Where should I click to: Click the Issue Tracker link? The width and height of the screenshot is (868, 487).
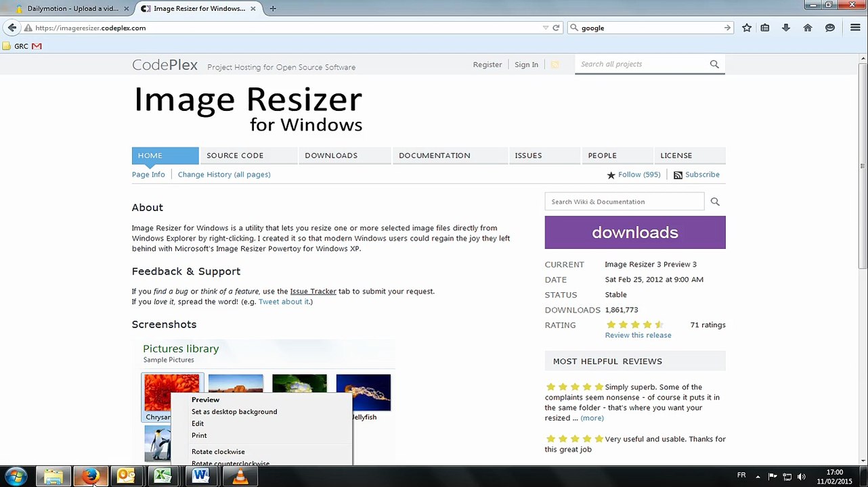pos(313,292)
